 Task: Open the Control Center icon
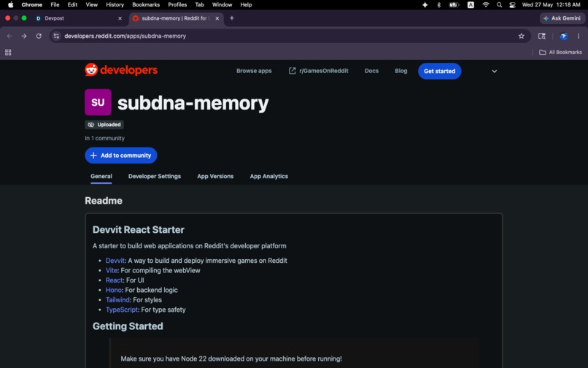click(x=512, y=5)
